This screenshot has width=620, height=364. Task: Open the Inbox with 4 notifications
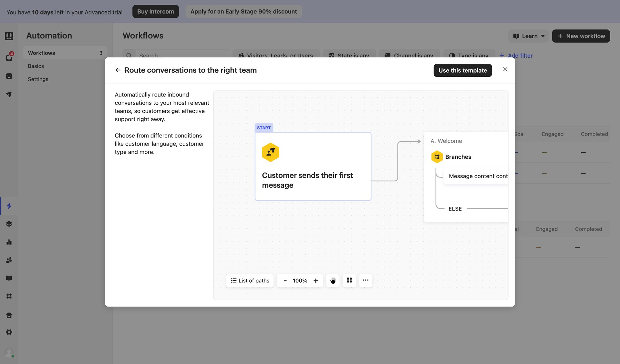(9, 57)
